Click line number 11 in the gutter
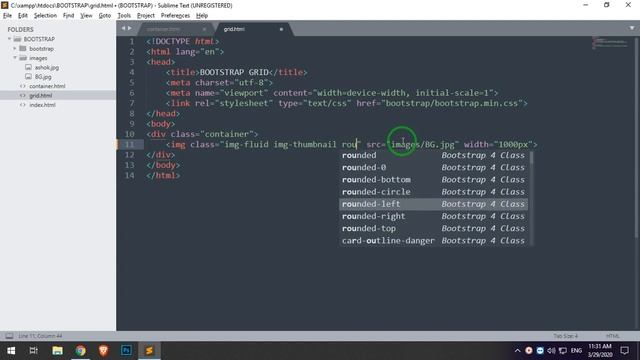 pos(129,144)
